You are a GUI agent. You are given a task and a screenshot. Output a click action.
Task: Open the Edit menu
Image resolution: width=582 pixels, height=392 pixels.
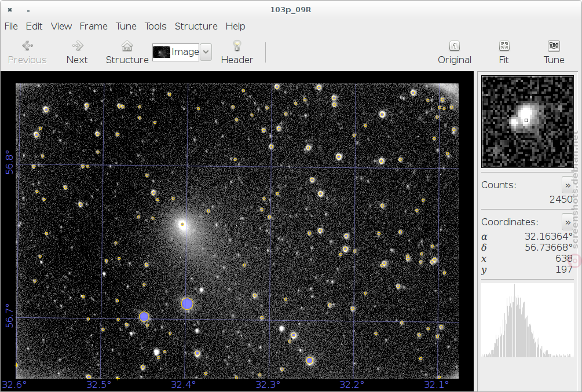tap(34, 27)
